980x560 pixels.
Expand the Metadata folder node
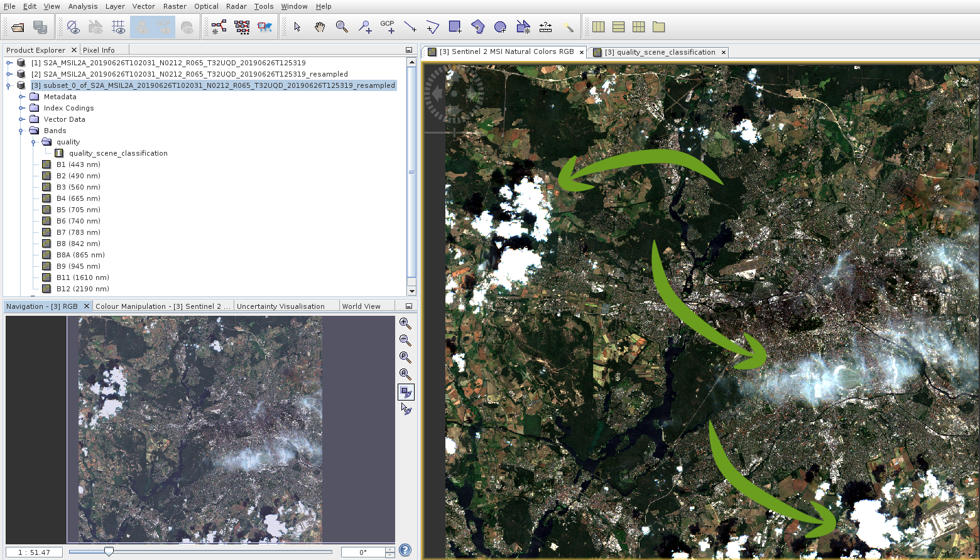[x=22, y=97]
